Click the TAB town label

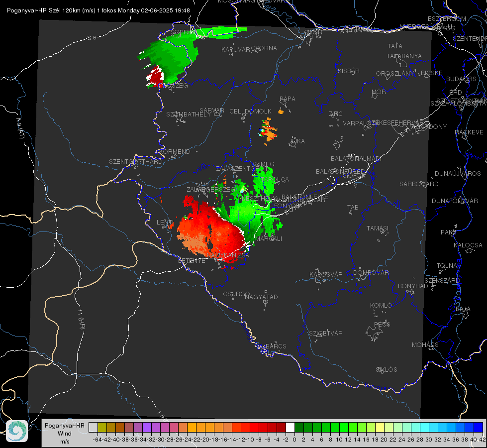pos(353,208)
